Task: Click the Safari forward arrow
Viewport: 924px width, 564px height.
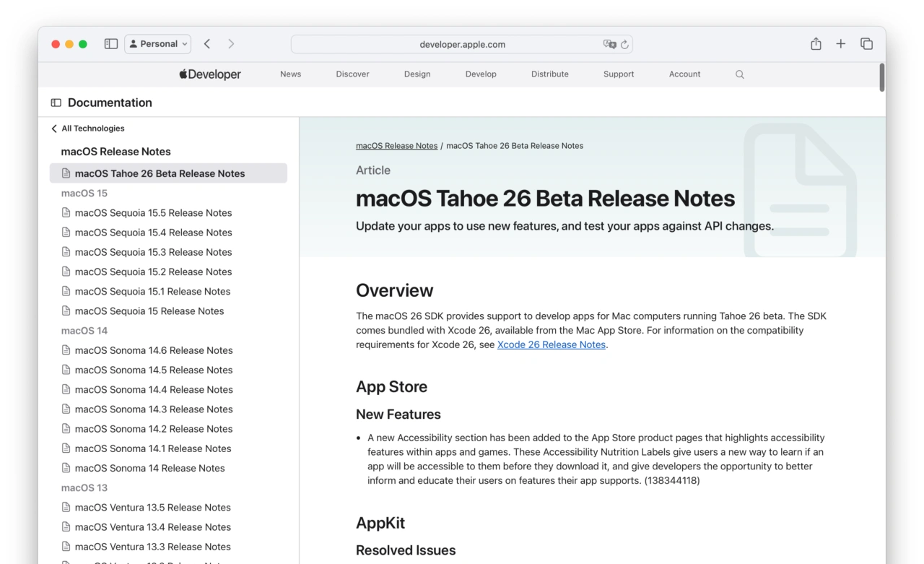Action: (231, 44)
